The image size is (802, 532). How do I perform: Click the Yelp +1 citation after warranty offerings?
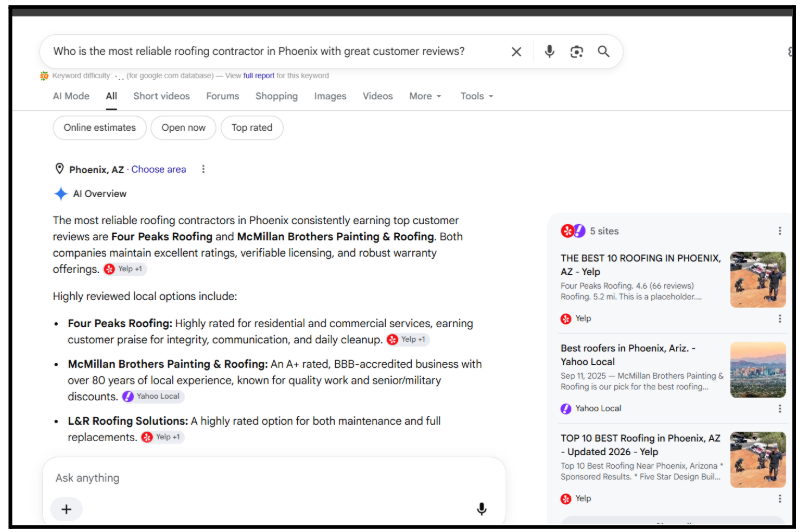125,269
